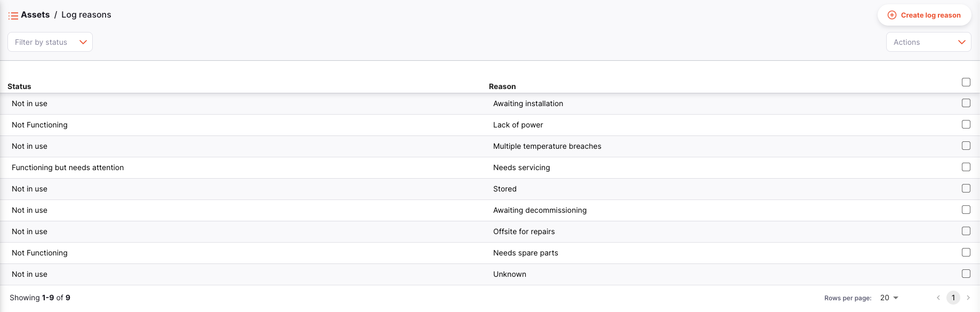
Task: Navigate to Assets in the breadcrumb
Action: click(x=35, y=15)
